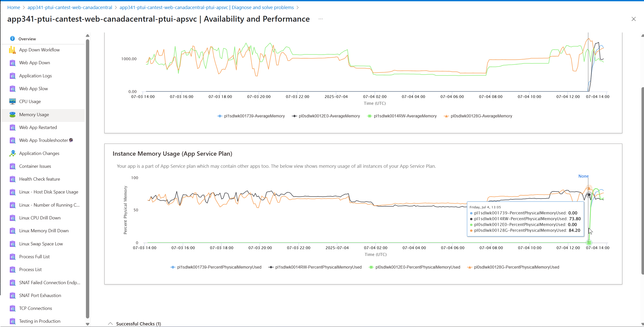
Task: Click the Memory Usage icon
Action: [12, 115]
